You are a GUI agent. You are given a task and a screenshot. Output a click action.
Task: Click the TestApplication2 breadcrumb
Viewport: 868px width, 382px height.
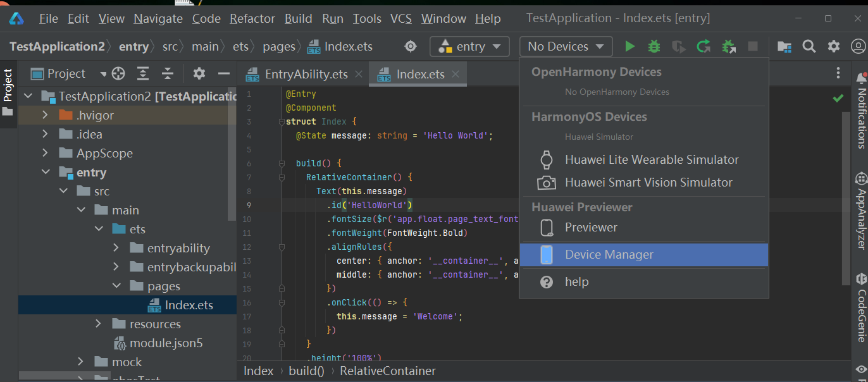[57, 46]
